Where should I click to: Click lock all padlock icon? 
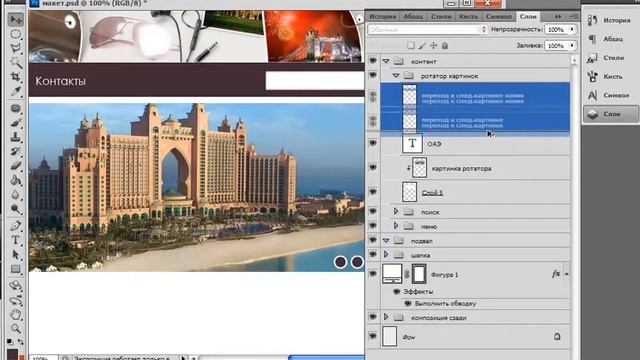(445, 45)
